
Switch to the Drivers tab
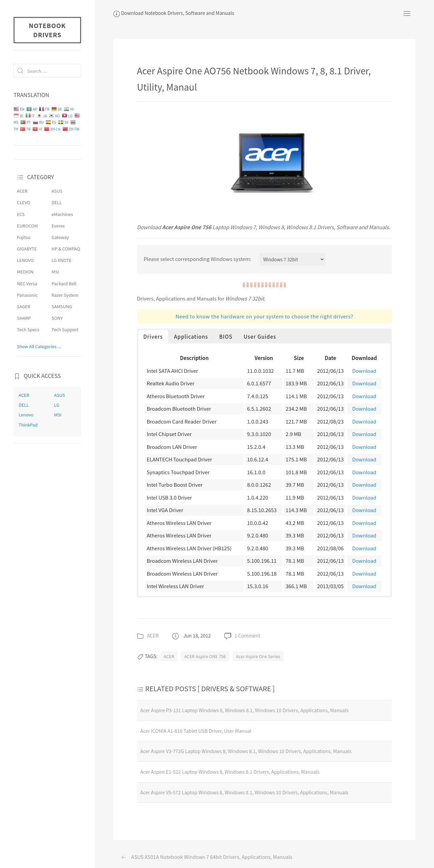(153, 337)
